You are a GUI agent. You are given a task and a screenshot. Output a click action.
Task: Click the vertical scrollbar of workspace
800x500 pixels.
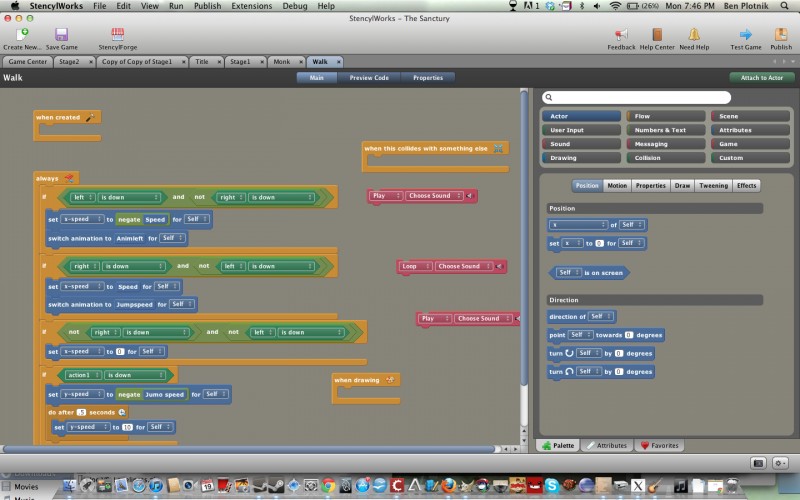(523, 237)
